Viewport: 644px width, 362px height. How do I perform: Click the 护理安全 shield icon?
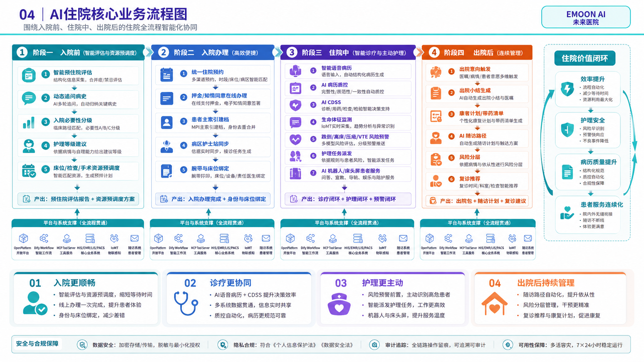pos(567,130)
